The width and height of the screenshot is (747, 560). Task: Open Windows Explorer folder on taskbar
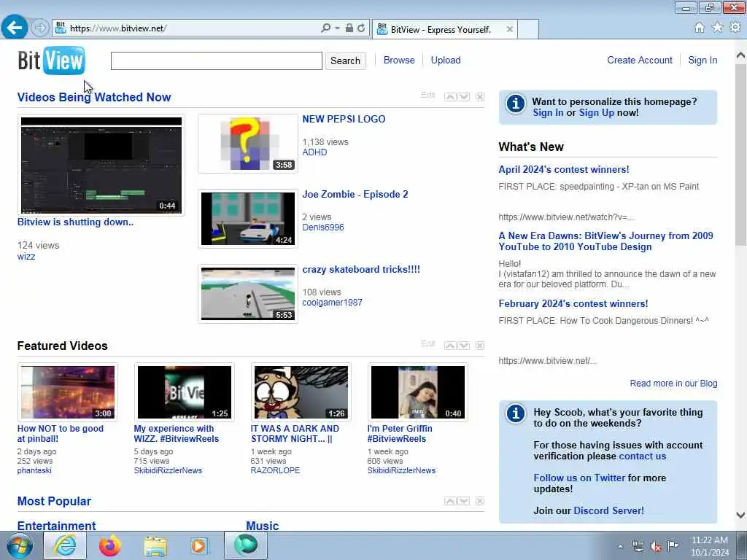click(155, 546)
